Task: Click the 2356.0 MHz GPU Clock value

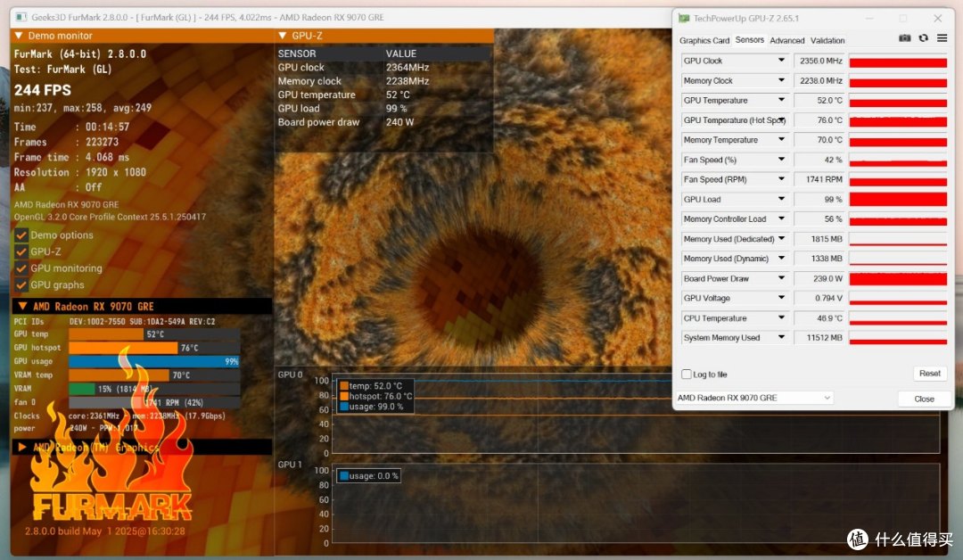Action: tap(820, 61)
